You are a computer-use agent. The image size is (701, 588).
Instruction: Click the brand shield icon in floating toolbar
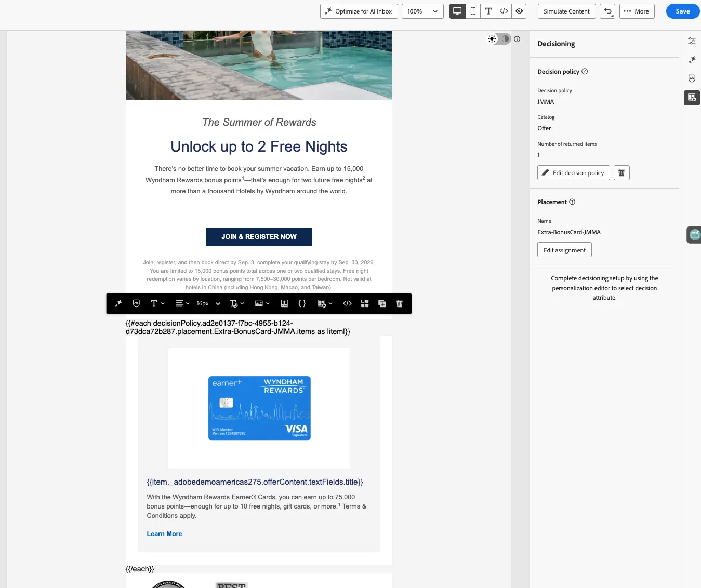(136, 303)
